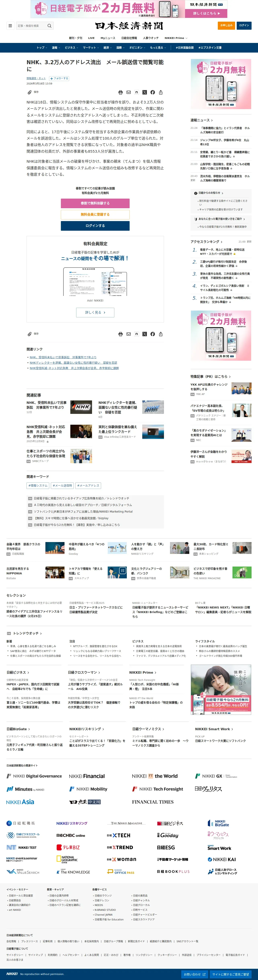This screenshot has width=258, height=980.
Task: Open the アクセスランキング section heading link
Action: click(x=207, y=242)
